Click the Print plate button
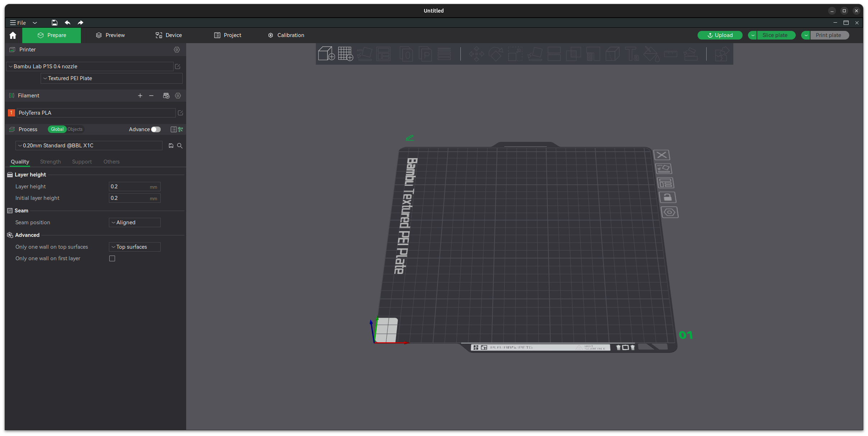868x436 pixels. (830, 35)
